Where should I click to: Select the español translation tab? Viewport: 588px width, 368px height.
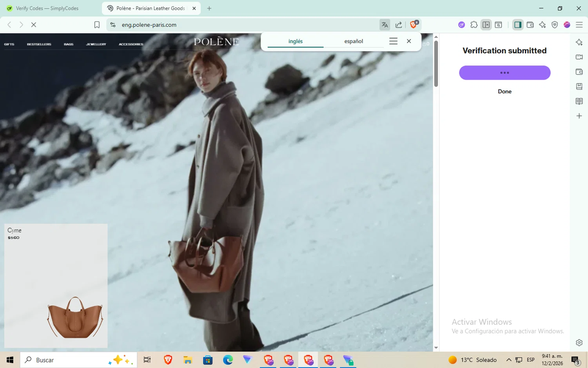(354, 41)
